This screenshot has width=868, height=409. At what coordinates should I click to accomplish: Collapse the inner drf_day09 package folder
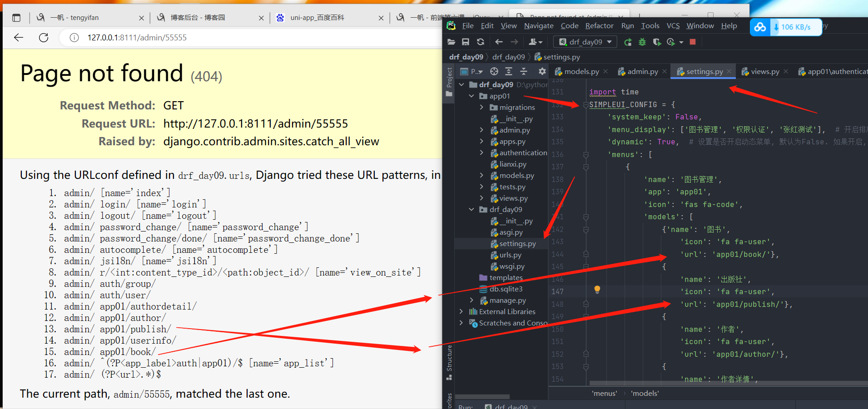click(471, 209)
